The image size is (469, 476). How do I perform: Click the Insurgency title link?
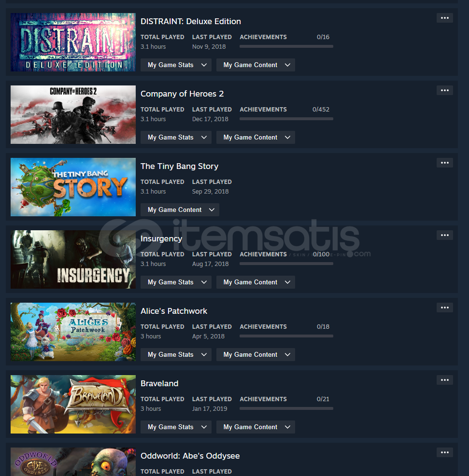tap(161, 239)
